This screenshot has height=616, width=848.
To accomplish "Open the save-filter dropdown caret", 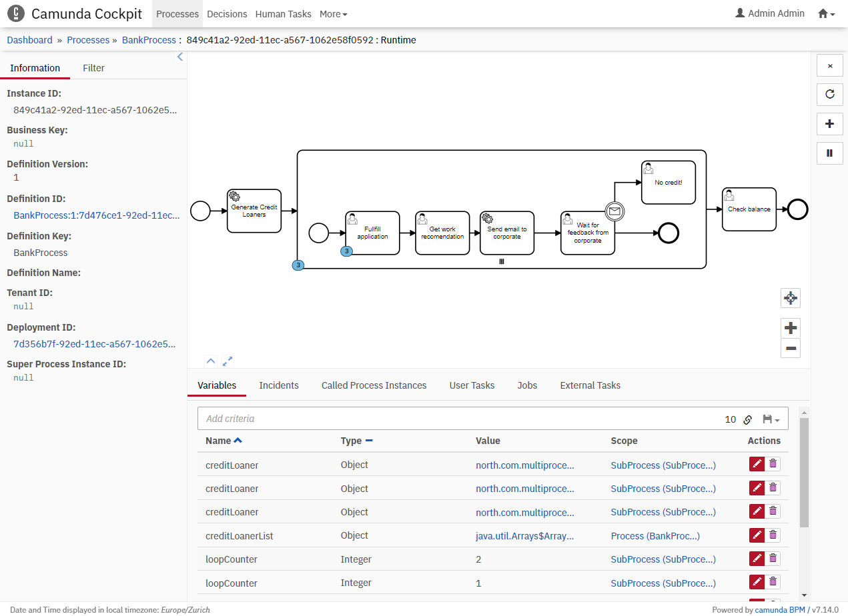I will (777, 419).
